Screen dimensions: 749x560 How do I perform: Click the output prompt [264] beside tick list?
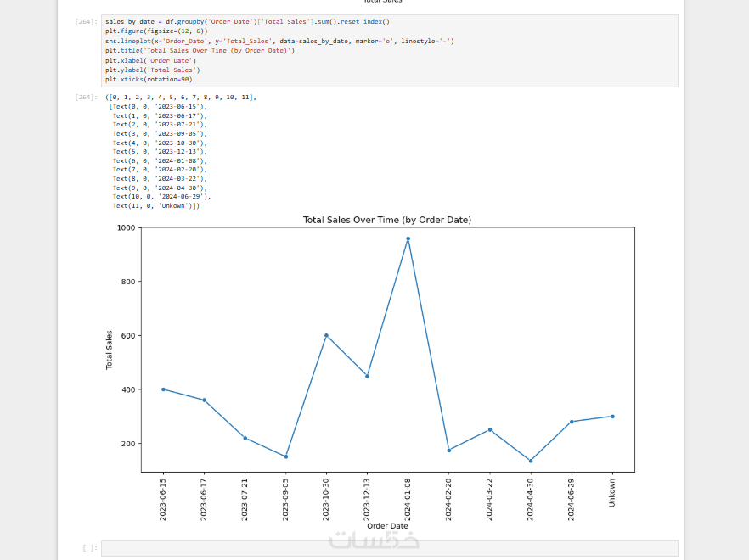(x=87, y=97)
